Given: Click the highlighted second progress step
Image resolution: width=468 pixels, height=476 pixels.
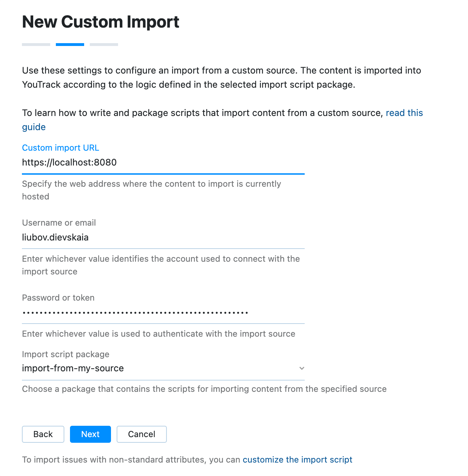Looking at the screenshot, I should pos(70,44).
